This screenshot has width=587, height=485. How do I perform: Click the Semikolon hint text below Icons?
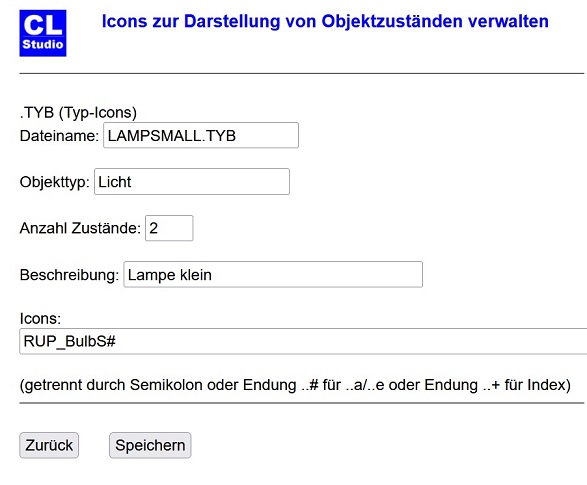tap(295, 385)
